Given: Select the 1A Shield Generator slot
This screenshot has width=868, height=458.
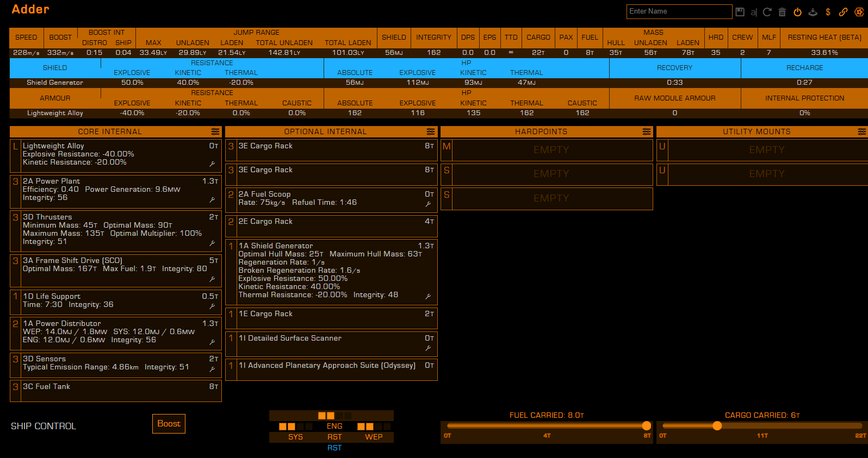Looking at the screenshot, I should 331,272.
